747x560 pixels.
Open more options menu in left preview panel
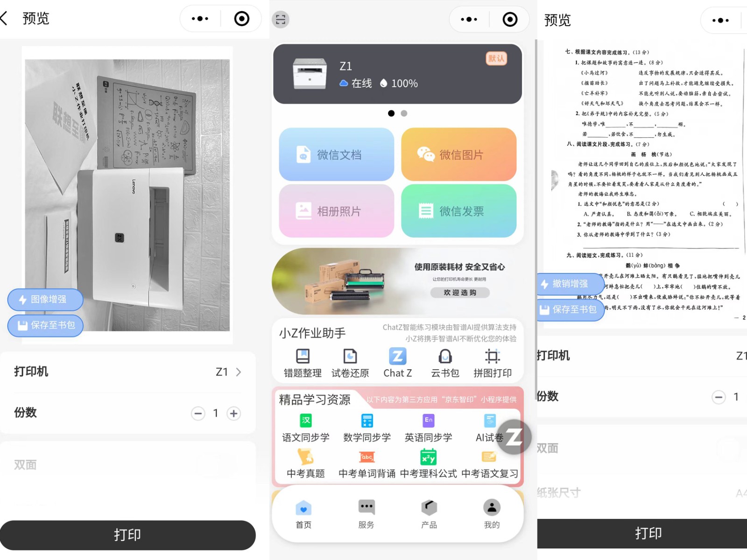[x=200, y=19]
